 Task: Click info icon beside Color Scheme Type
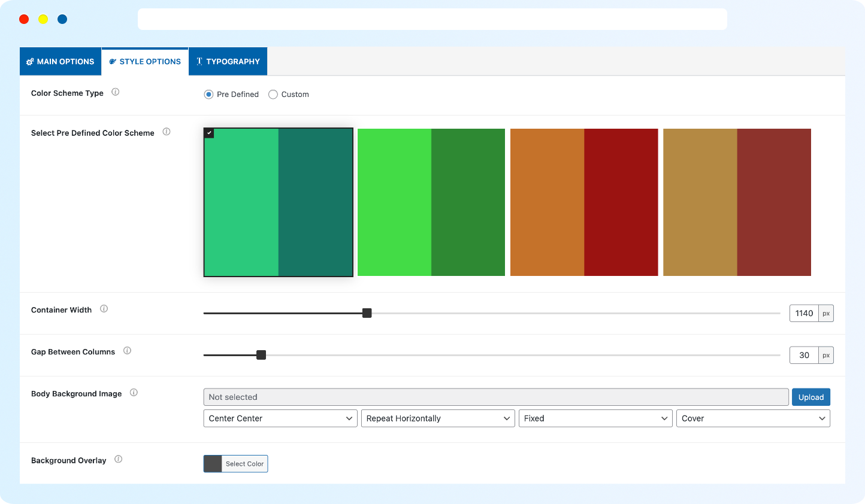tap(116, 92)
